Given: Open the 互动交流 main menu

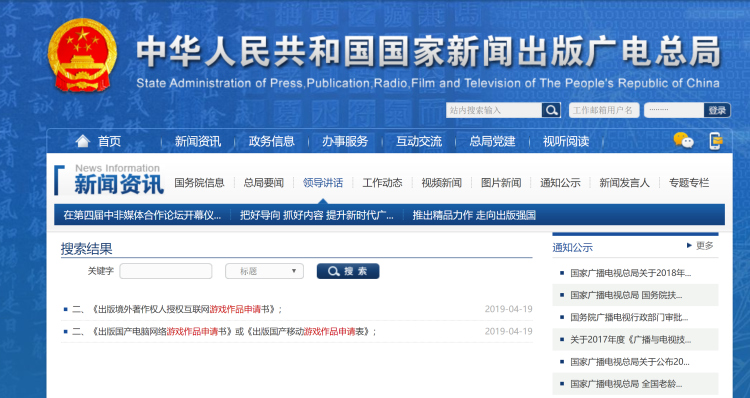Looking at the screenshot, I should pos(419,141).
